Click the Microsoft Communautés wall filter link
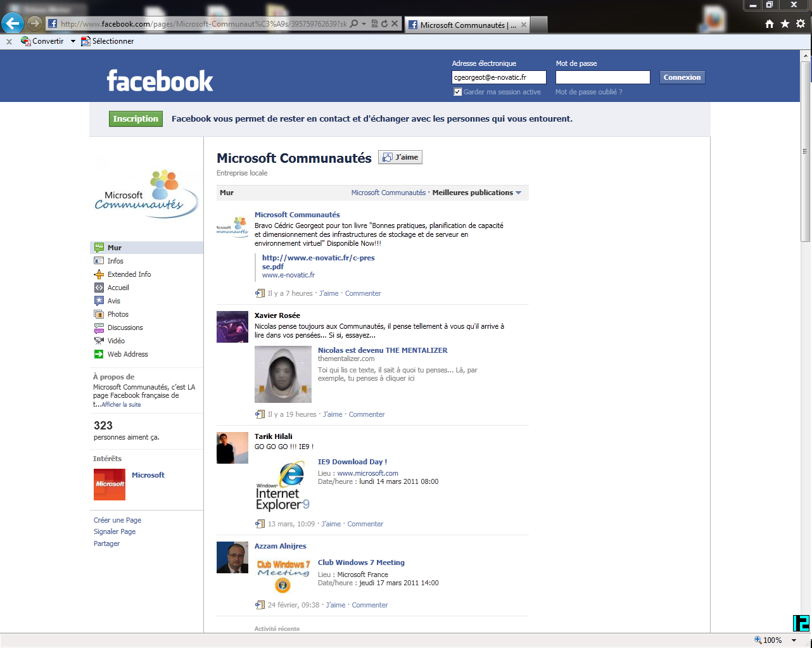Viewport: 812px width, 648px height. coord(388,193)
